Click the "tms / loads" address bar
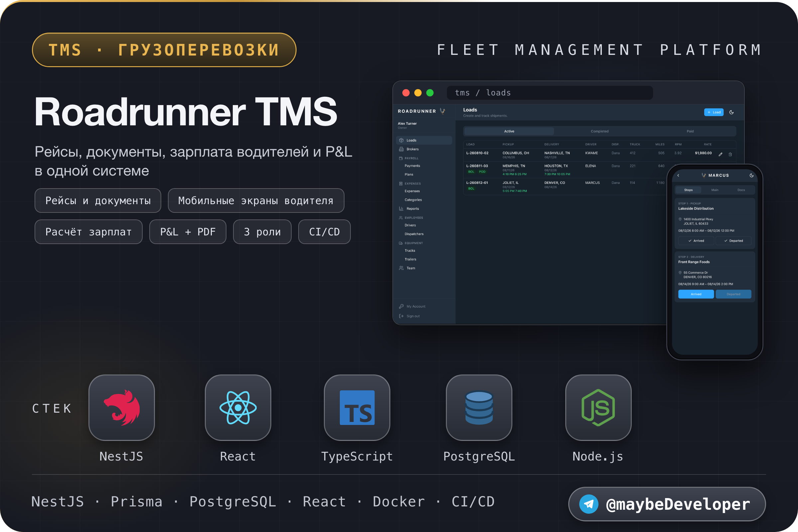 (550, 93)
